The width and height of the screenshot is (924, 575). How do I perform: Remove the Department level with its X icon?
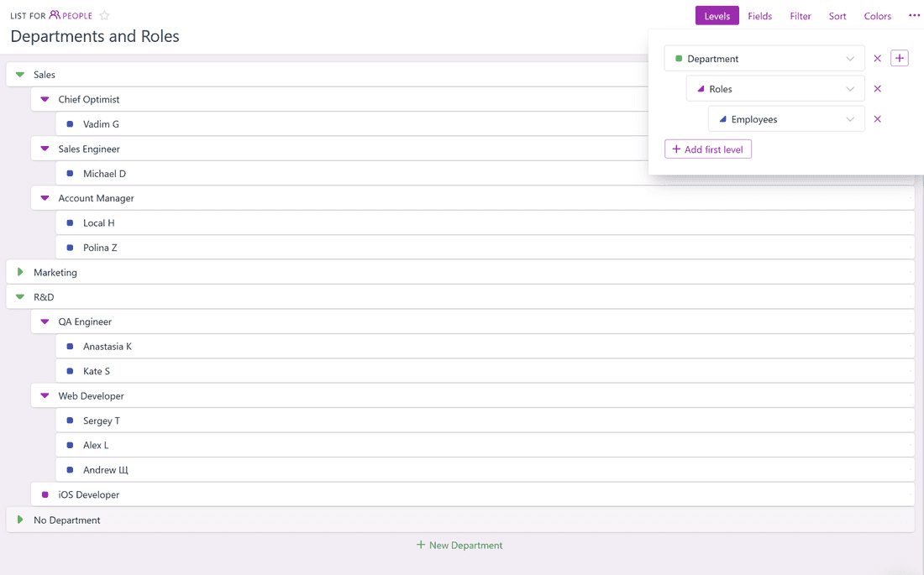coord(877,58)
